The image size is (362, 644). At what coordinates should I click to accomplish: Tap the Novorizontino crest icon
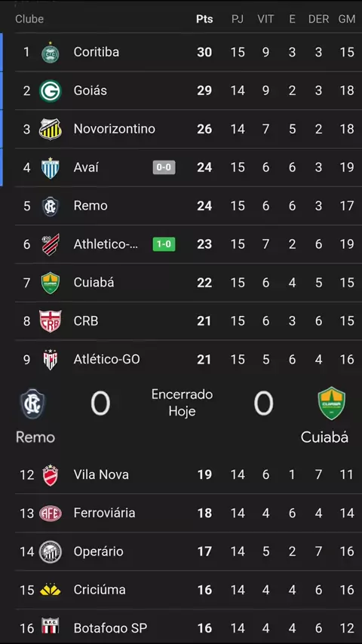coord(50,129)
